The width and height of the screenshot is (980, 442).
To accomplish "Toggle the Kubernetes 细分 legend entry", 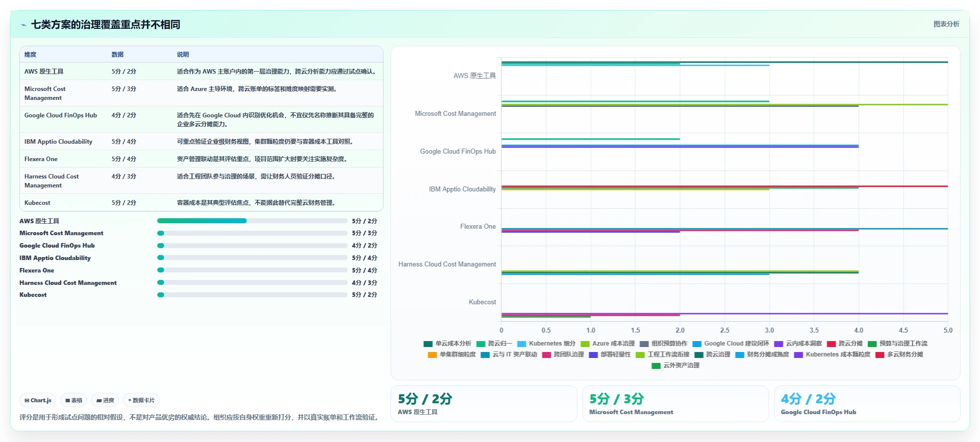I will pos(546,344).
